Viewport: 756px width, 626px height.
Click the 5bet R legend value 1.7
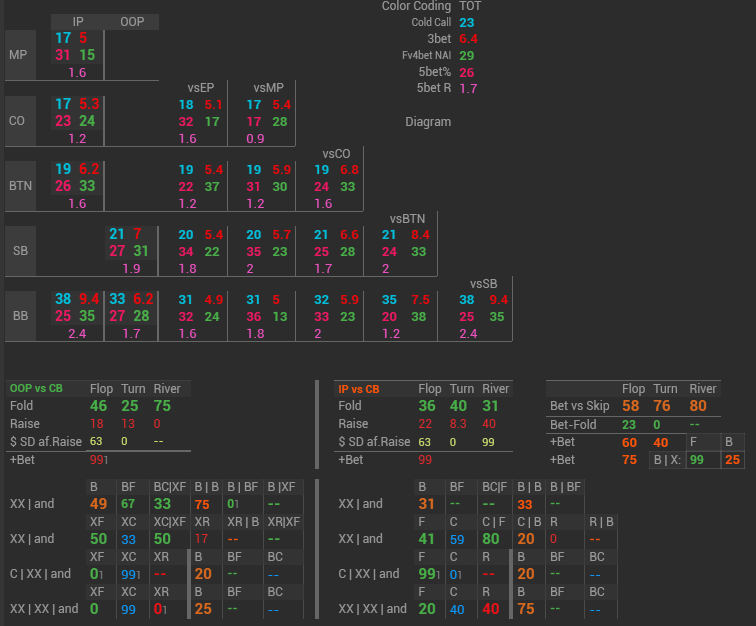468,88
